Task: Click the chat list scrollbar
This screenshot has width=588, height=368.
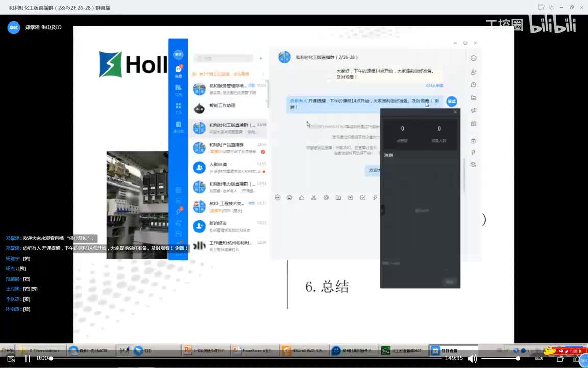Action: tap(268, 94)
